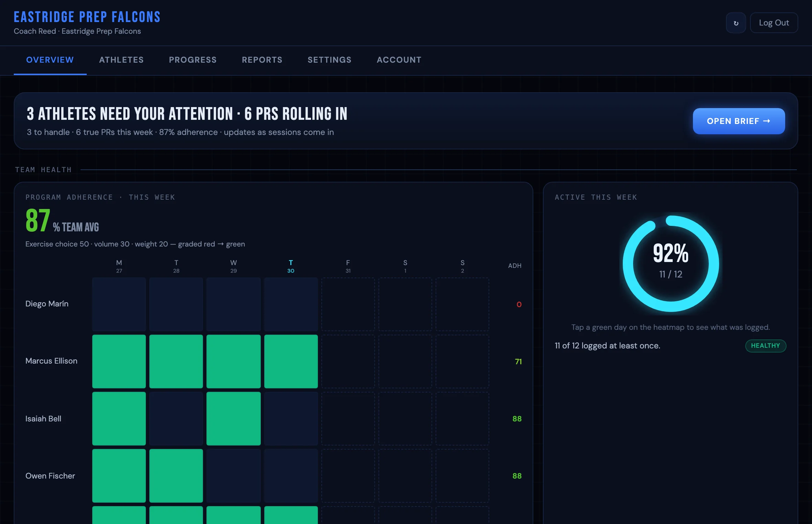Image resolution: width=812 pixels, height=524 pixels.
Task: Open Isaiah Bell's Monday 27 logged cell
Action: point(119,418)
